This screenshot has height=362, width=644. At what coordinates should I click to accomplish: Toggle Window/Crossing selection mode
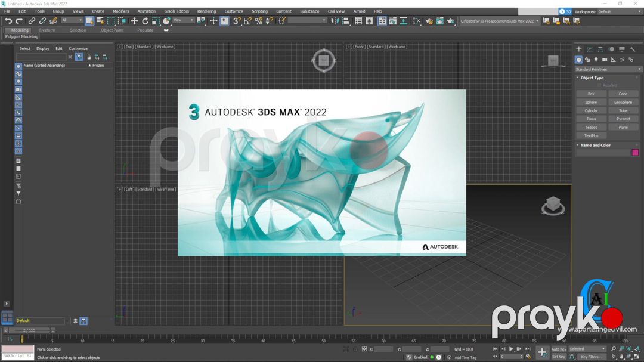click(122, 21)
